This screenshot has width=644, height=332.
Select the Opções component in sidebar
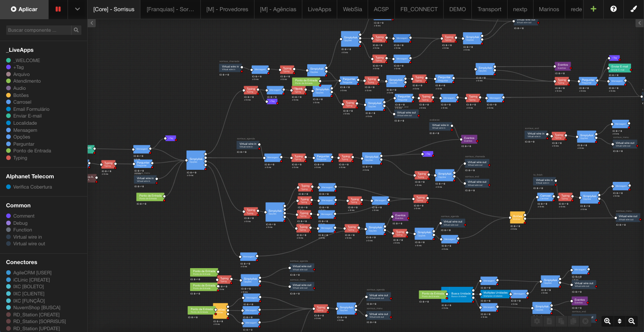click(18, 137)
